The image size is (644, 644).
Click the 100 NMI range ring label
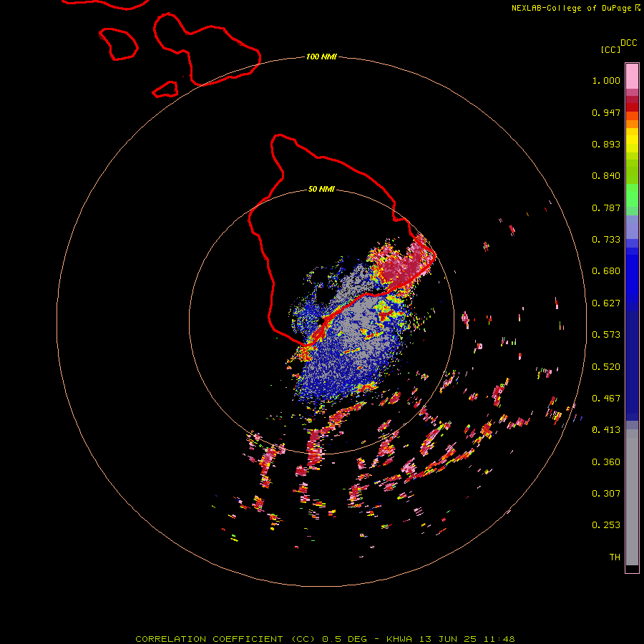pos(321,57)
